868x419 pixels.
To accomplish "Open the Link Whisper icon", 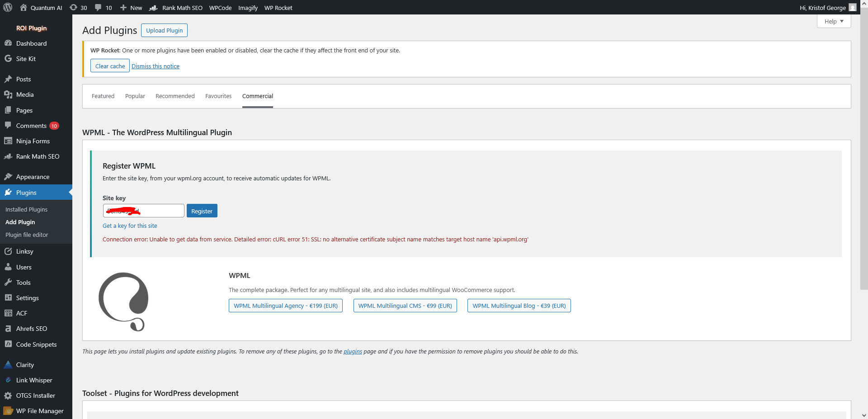I will click(x=8, y=380).
